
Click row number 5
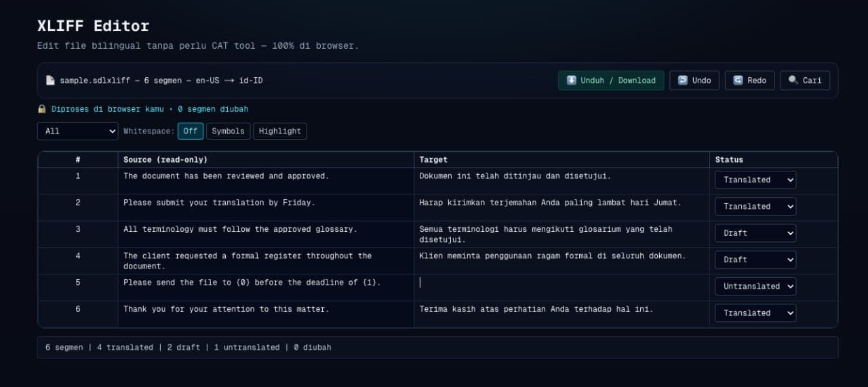click(78, 283)
